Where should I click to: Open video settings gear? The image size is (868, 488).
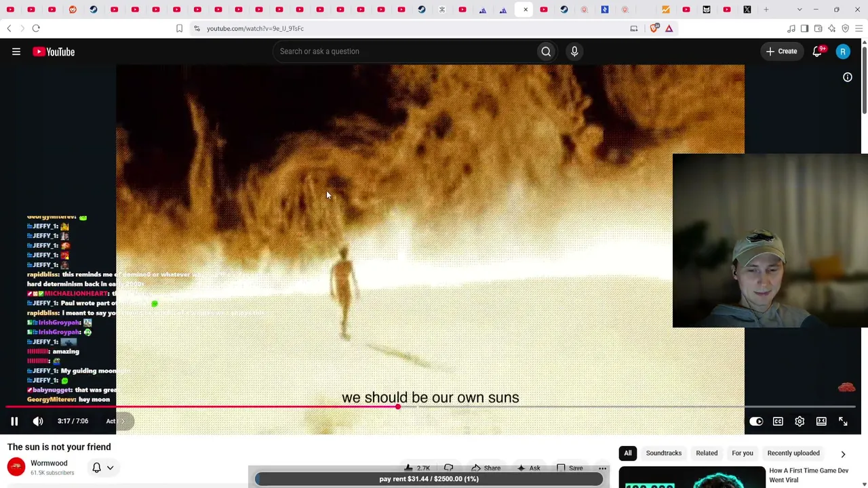(800, 422)
